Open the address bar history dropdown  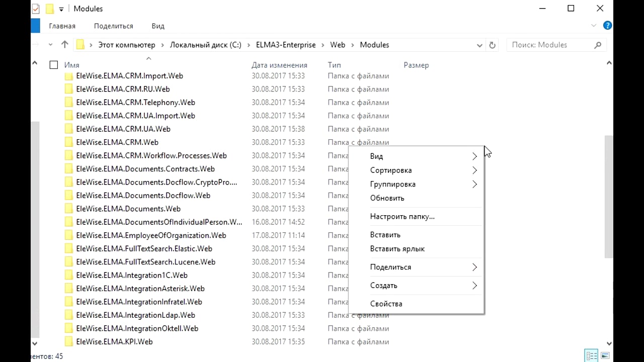pyautogui.click(x=479, y=45)
